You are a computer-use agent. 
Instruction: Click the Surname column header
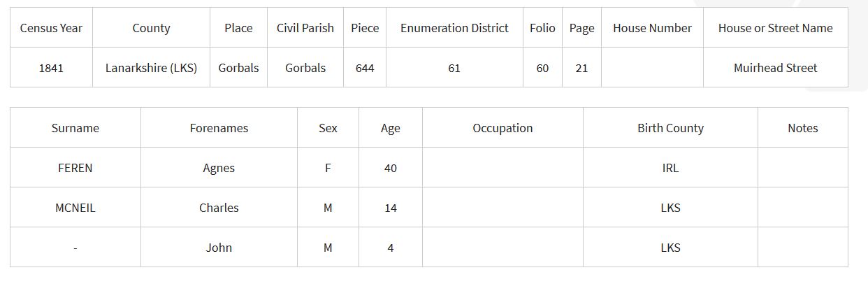tap(75, 128)
